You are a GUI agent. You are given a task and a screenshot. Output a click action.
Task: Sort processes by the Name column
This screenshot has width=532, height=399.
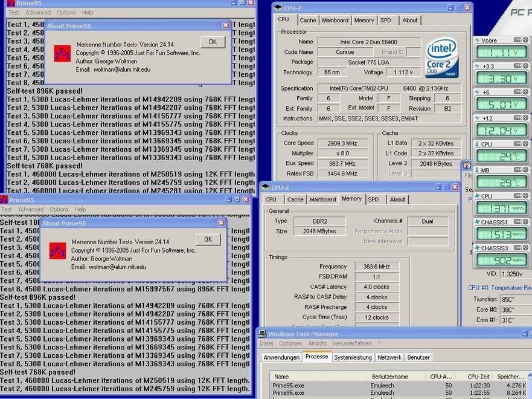coord(318,377)
